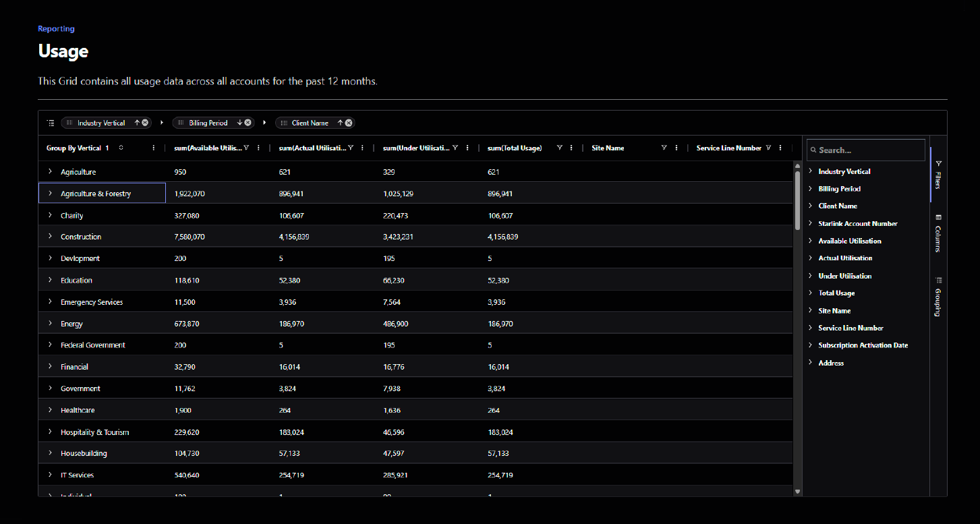Click the filter icon on Site Name column

(664, 148)
